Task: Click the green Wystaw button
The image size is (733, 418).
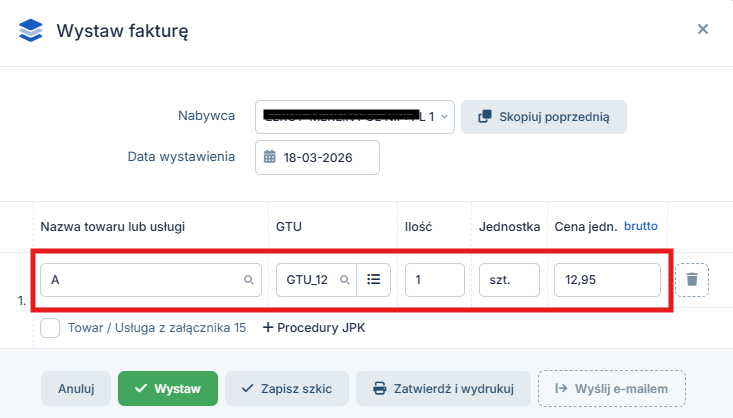Action: pyautogui.click(x=168, y=388)
